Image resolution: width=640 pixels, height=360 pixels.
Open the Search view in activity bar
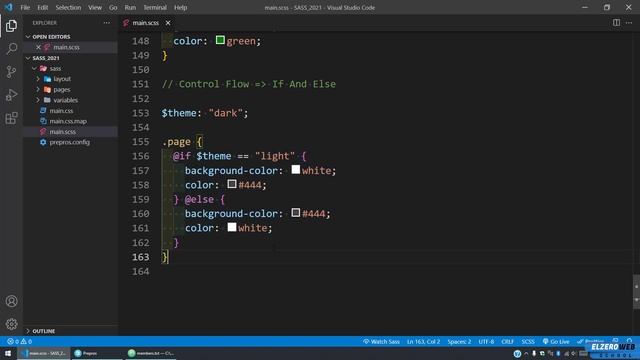tap(11, 49)
